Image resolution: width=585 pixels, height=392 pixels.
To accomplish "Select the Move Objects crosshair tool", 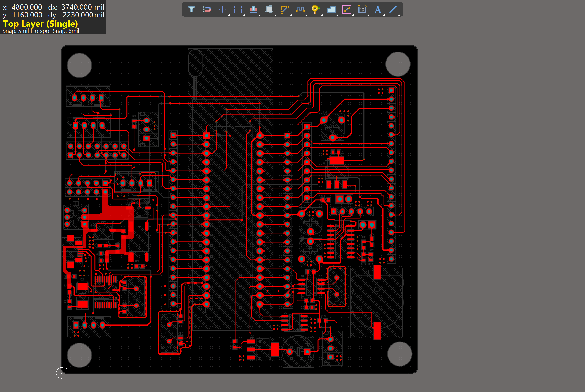I will [x=222, y=9].
